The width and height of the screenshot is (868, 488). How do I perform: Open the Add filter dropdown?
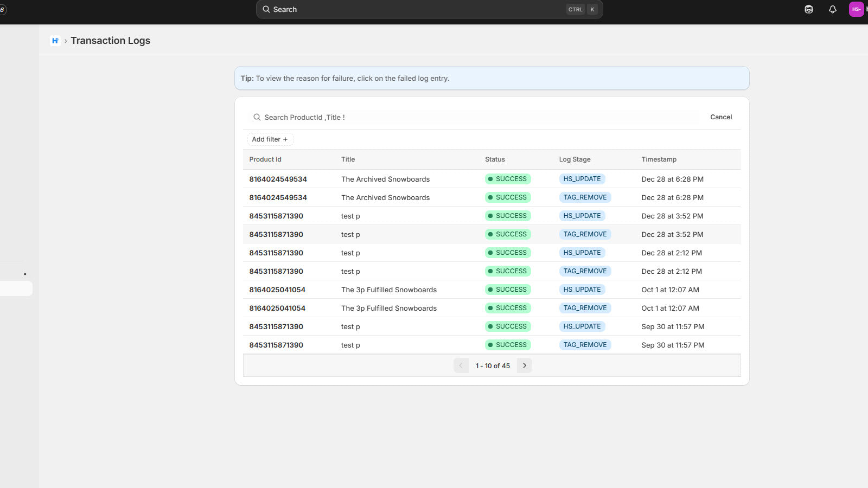270,139
